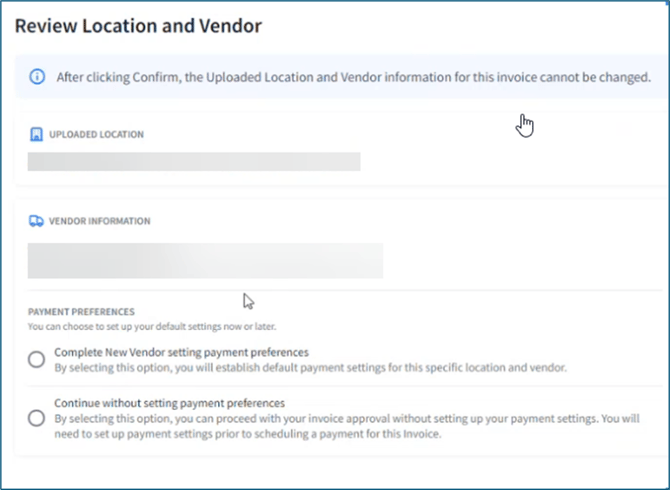Click the Review Location and Vendor heading

(x=138, y=26)
